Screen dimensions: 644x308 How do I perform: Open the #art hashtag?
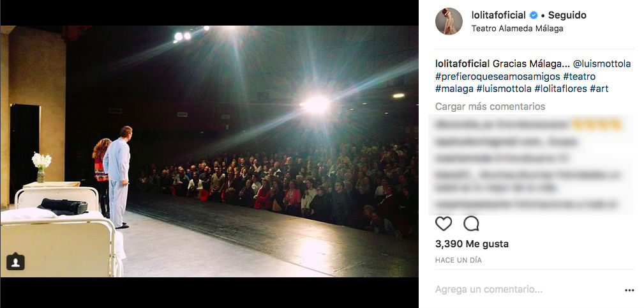coord(599,88)
